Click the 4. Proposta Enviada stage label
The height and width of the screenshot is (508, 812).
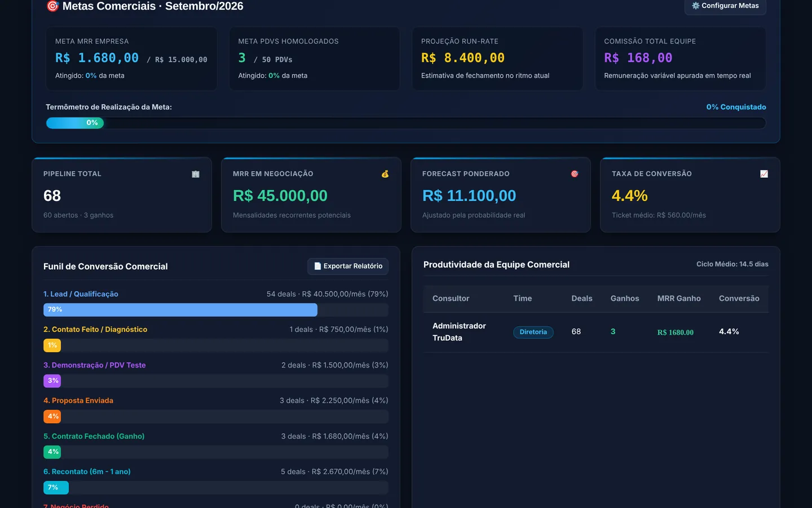78,401
